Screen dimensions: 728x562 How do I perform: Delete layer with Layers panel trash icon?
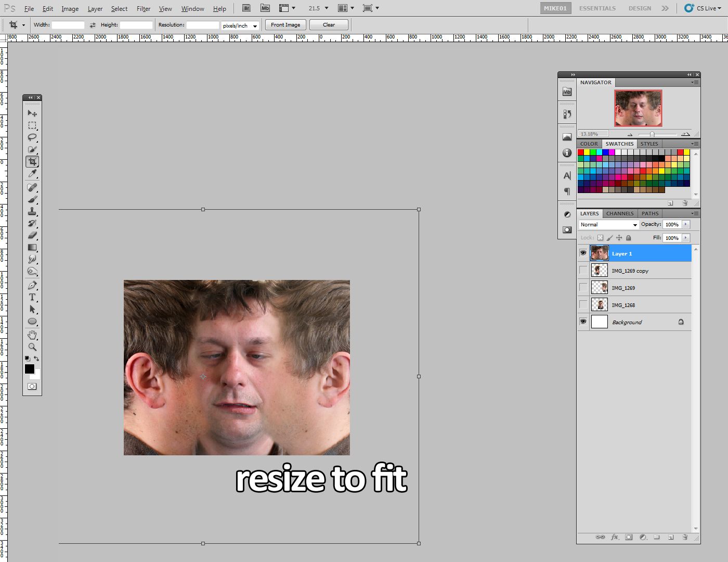tap(685, 537)
